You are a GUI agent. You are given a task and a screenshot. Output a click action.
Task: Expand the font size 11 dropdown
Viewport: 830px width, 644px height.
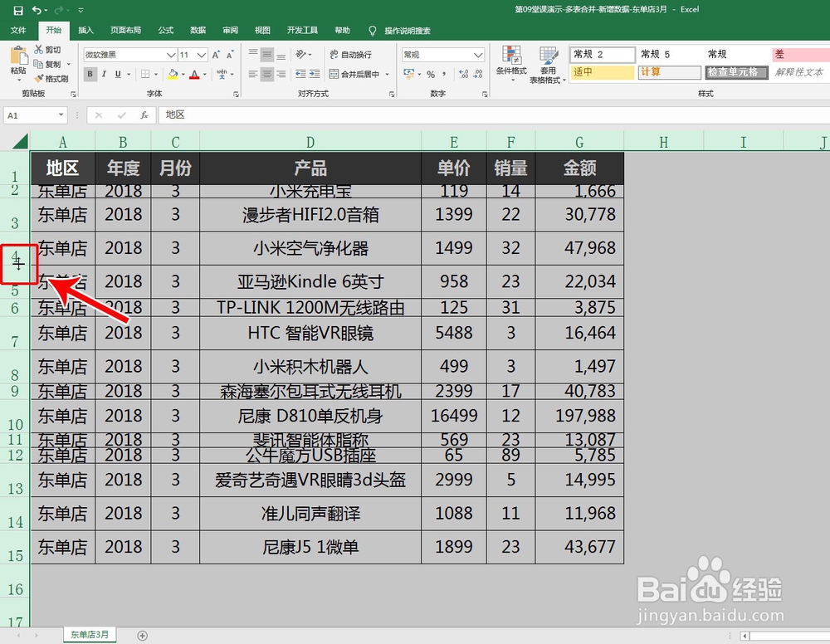click(202, 55)
